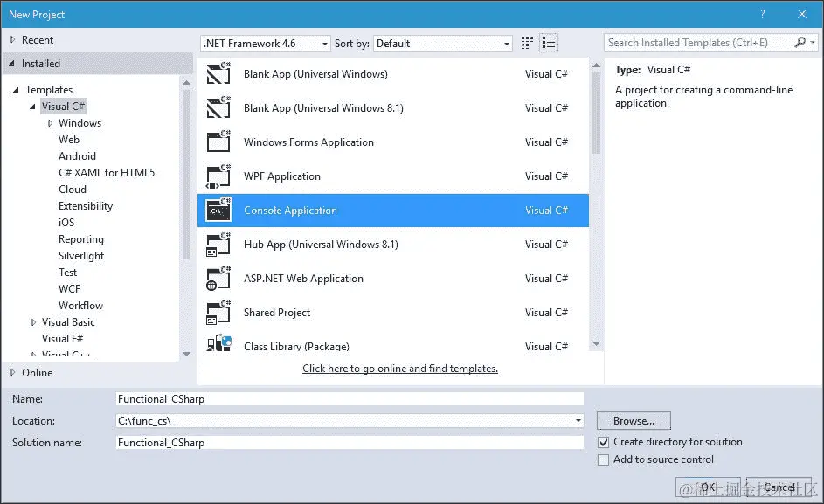This screenshot has height=504, width=824.
Task: Select the Web template category
Action: pos(69,139)
